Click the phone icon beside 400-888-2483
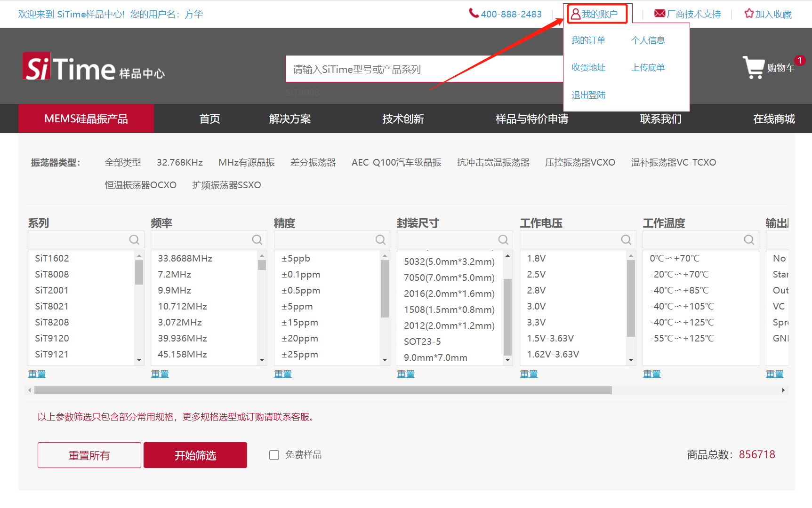Viewport: 812px width, 508px height. [474, 13]
